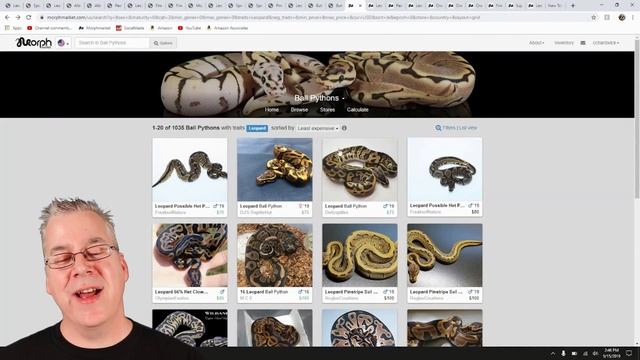Screen dimensions: 640x360
Task: Open the Socialblade bookmark
Action: point(130,28)
